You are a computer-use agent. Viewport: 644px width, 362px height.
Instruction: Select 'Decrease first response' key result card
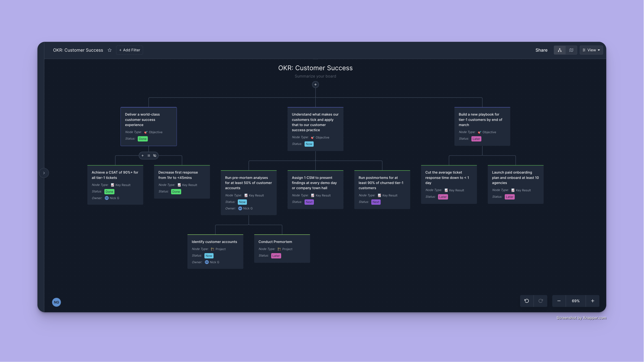pyautogui.click(x=182, y=182)
